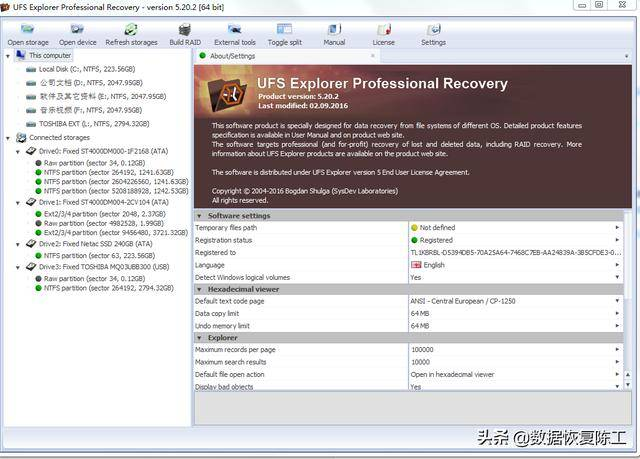Viewport: 640px width, 459px height.
Task: Open Default text code page dropdown
Action: 617,301
